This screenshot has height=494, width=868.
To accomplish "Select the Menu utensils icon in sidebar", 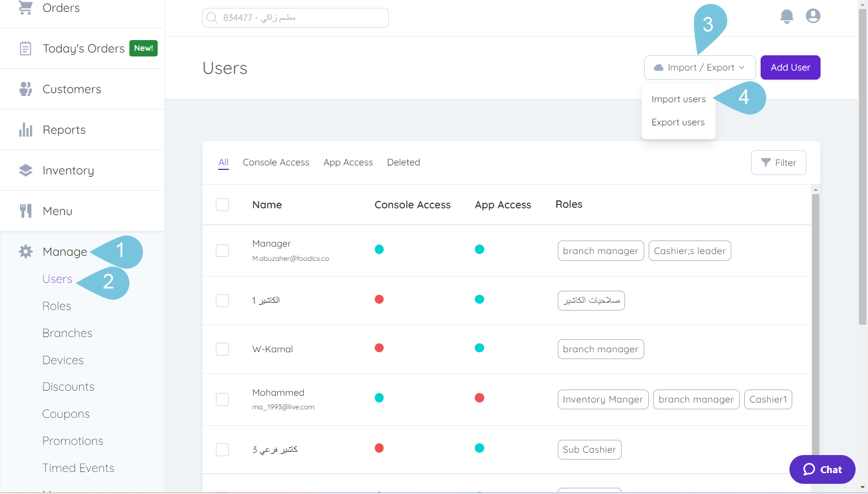I will [25, 211].
